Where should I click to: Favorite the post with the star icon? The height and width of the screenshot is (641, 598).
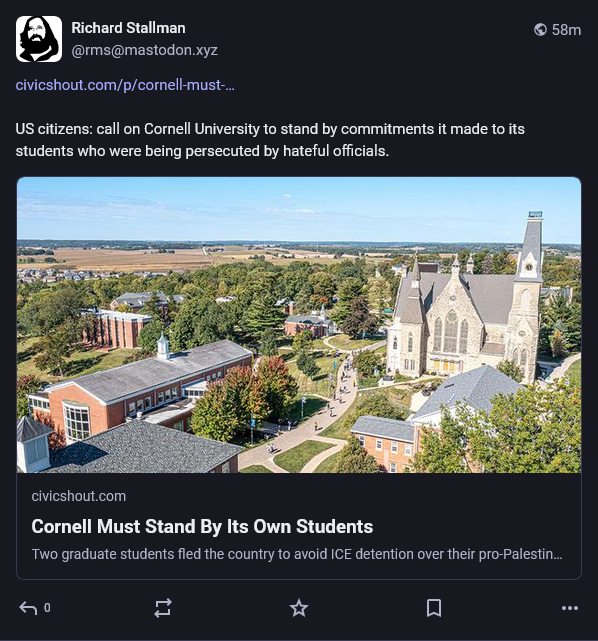299,608
